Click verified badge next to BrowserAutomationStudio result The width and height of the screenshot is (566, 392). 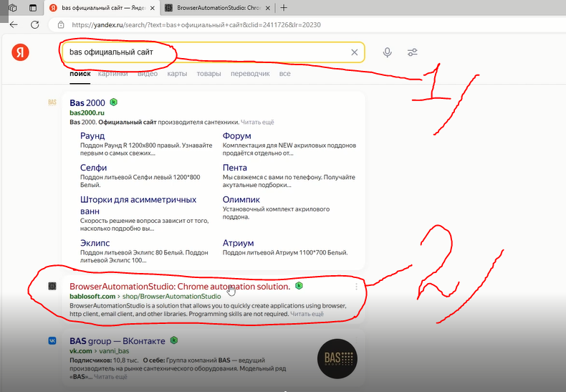tap(299, 285)
